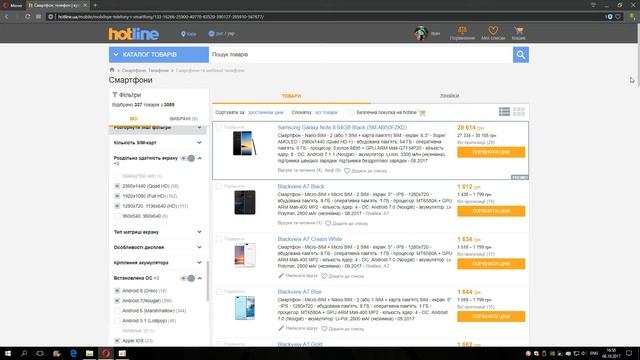Write a review for Blackview A7 Cream White (pencil)
This screenshot has width=640, height=360.
[281, 276]
